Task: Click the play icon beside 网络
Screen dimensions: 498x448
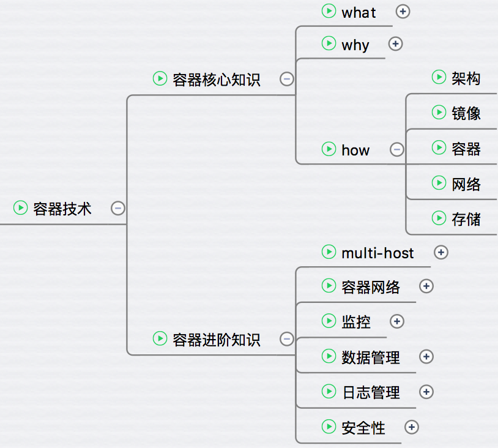Action: tap(439, 182)
